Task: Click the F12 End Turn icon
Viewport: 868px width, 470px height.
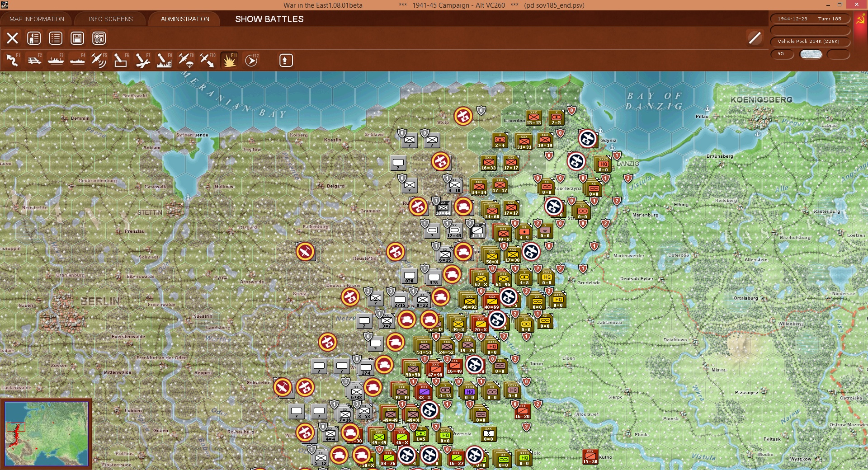Action: click(251, 60)
